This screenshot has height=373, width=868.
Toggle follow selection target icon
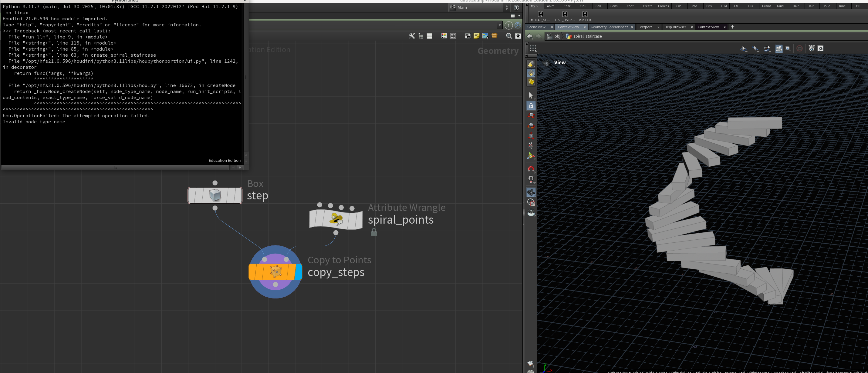(518, 25)
